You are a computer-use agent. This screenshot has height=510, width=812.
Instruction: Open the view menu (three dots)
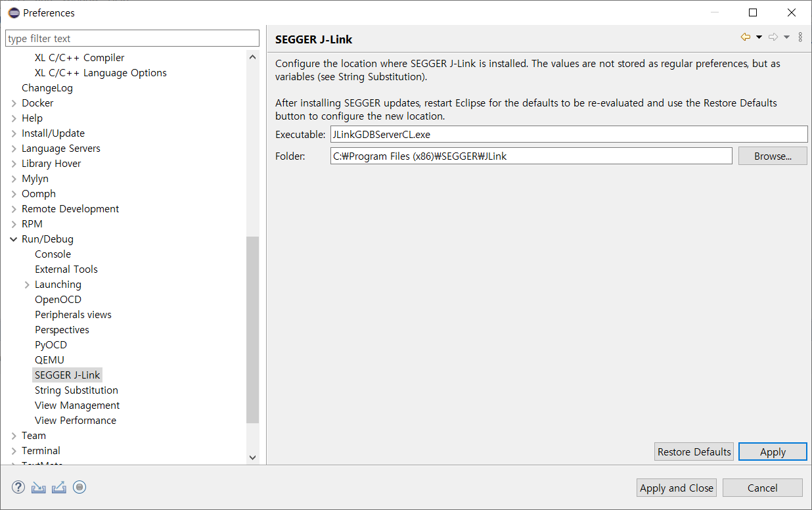pyautogui.click(x=800, y=37)
